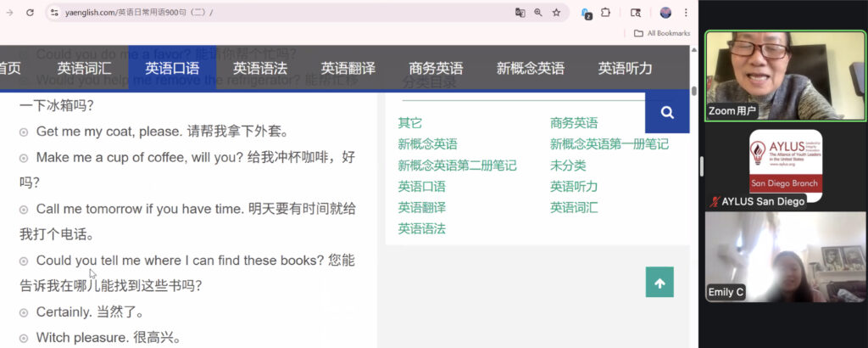This screenshot has height=348, width=868.
Task: Click the green scroll-to-top arrow button
Action: tap(659, 283)
